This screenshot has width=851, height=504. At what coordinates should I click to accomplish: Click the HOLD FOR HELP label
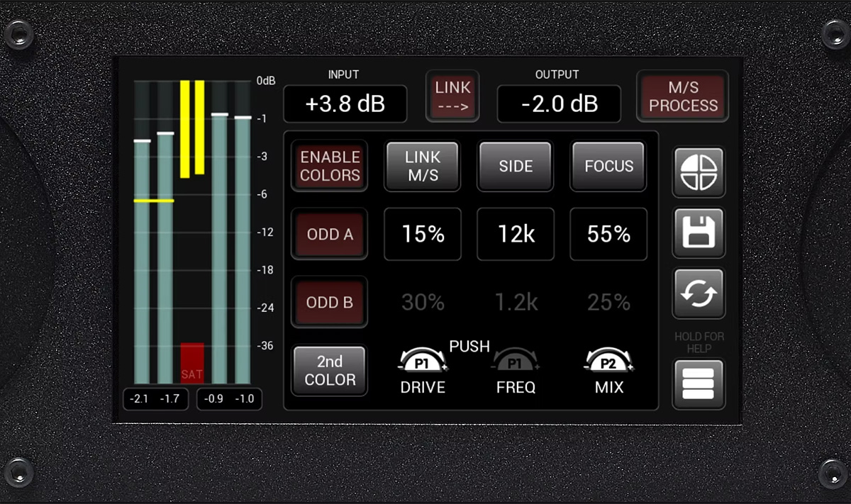tap(699, 342)
